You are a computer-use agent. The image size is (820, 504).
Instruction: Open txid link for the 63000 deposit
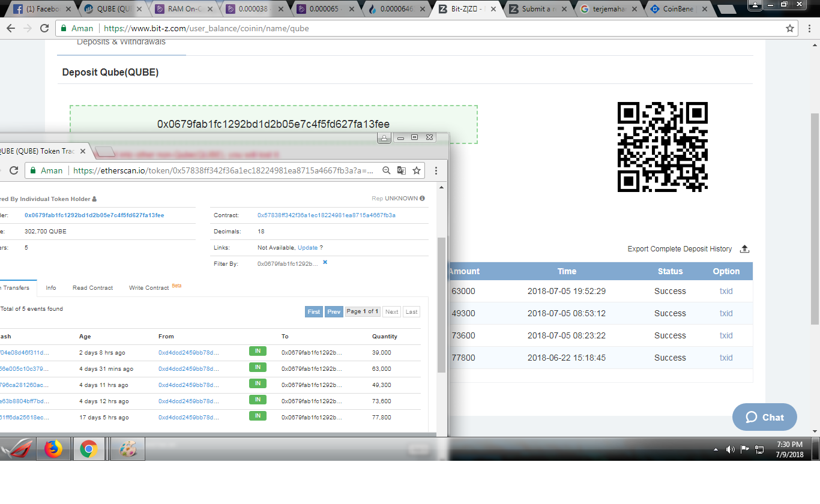click(726, 291)
